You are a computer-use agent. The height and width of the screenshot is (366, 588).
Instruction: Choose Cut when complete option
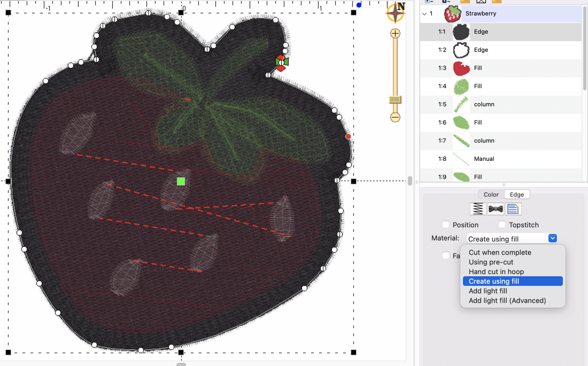pos(500,253)
